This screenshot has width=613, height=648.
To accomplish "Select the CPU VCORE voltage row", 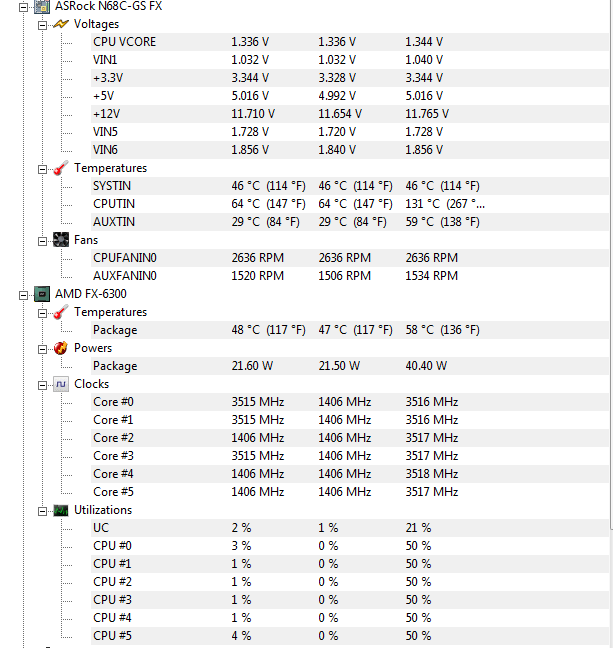I will pos(124,42).
